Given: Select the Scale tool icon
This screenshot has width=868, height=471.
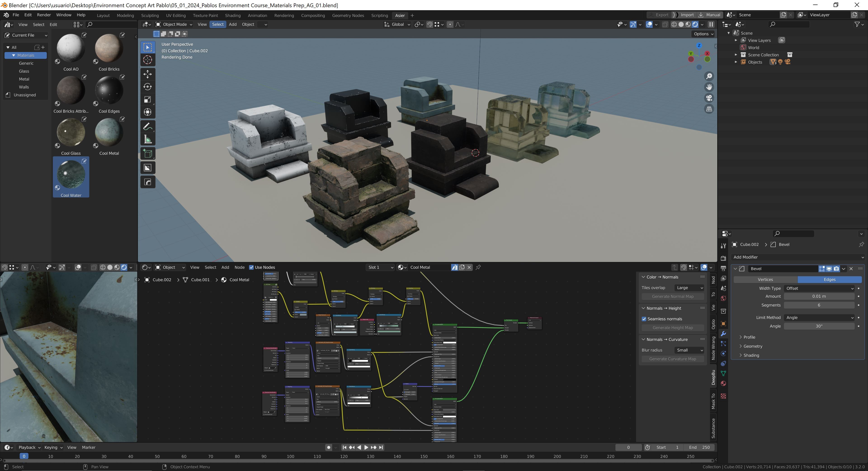Looking at the screenshot, I should (x=148, y=100).
